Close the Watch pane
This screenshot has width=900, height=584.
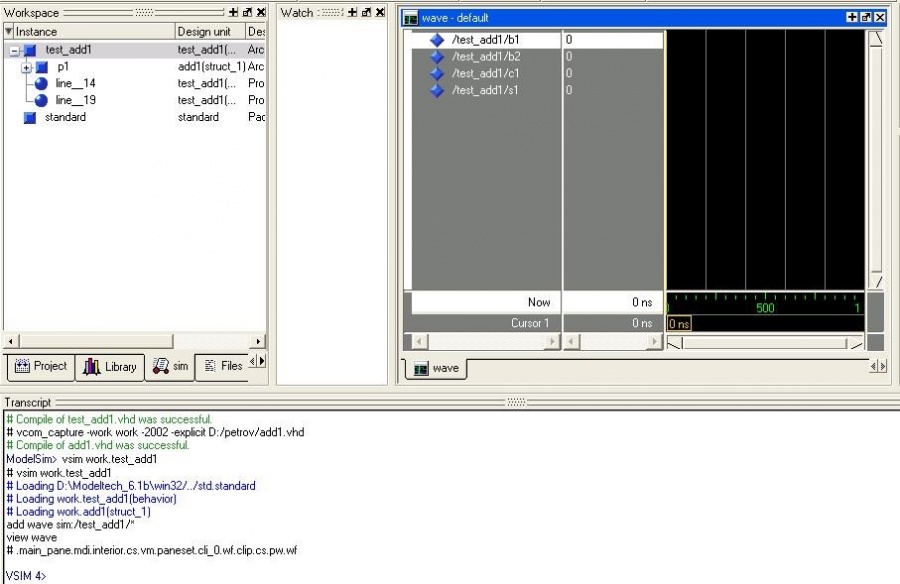380,12
